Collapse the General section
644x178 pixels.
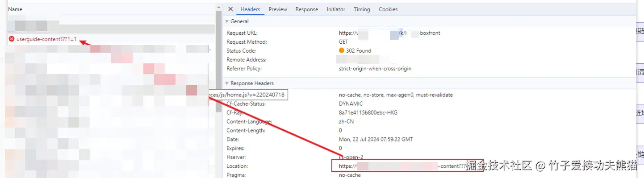pyautogui.click(x=226, y=21)
